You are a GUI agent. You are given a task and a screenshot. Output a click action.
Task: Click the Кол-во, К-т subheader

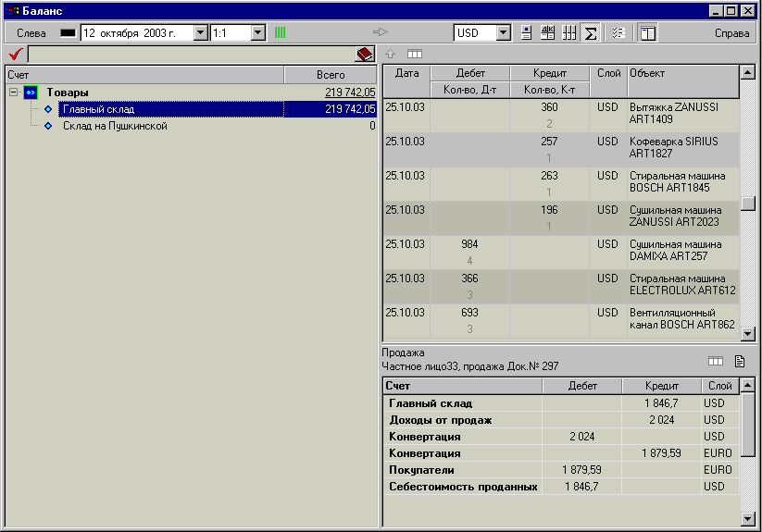click(550, 90)
